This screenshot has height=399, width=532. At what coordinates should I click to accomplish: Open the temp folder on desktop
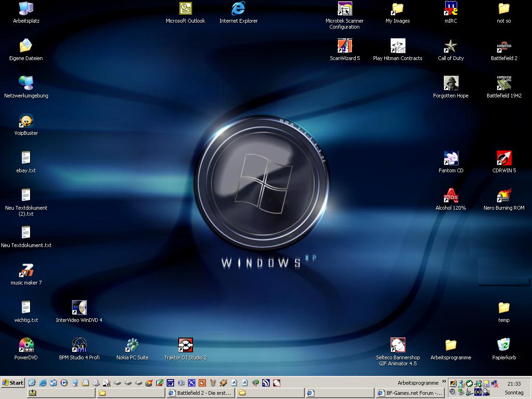(504, 311)
